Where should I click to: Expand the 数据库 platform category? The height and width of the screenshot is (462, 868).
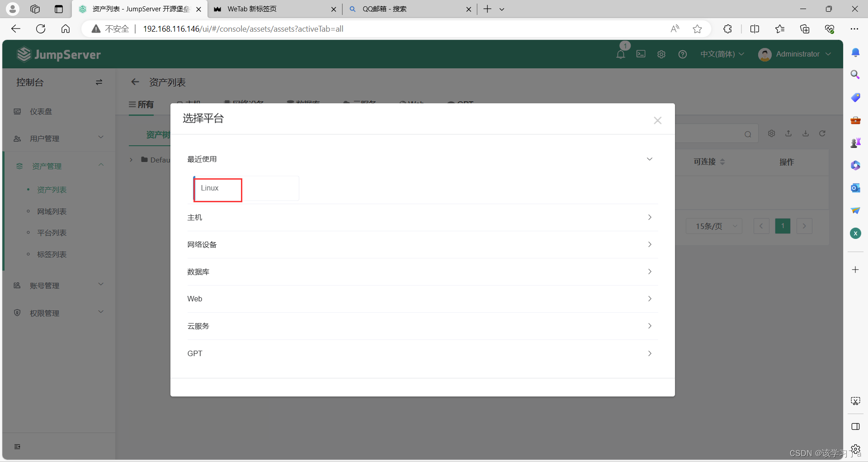click(x=422, y=272)
